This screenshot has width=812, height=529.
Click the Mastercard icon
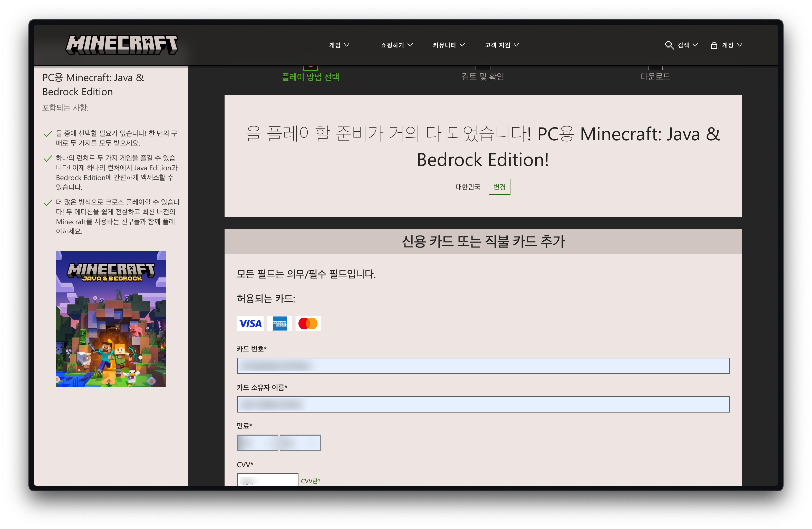[x=308, y=323]
